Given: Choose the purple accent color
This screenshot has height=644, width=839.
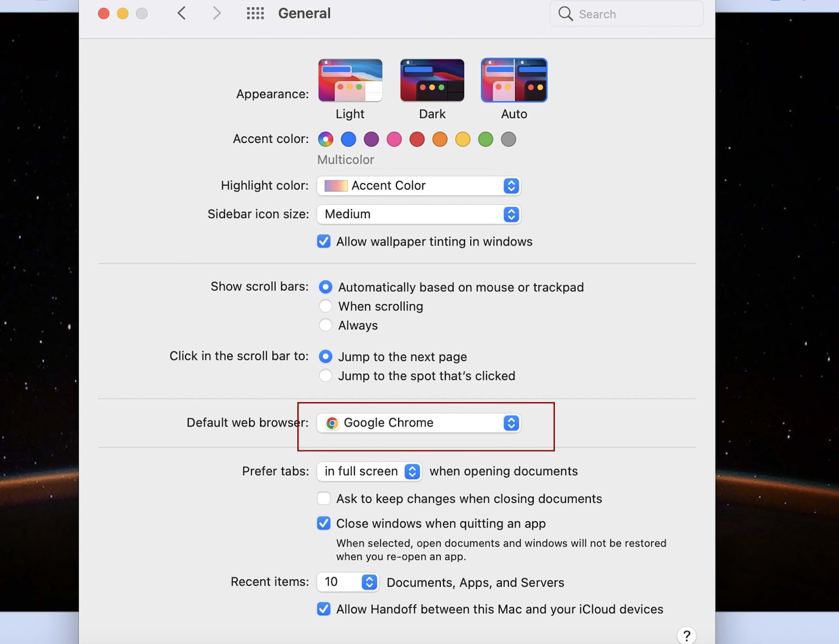Looking at the screenshot, I should click(371, 139).
